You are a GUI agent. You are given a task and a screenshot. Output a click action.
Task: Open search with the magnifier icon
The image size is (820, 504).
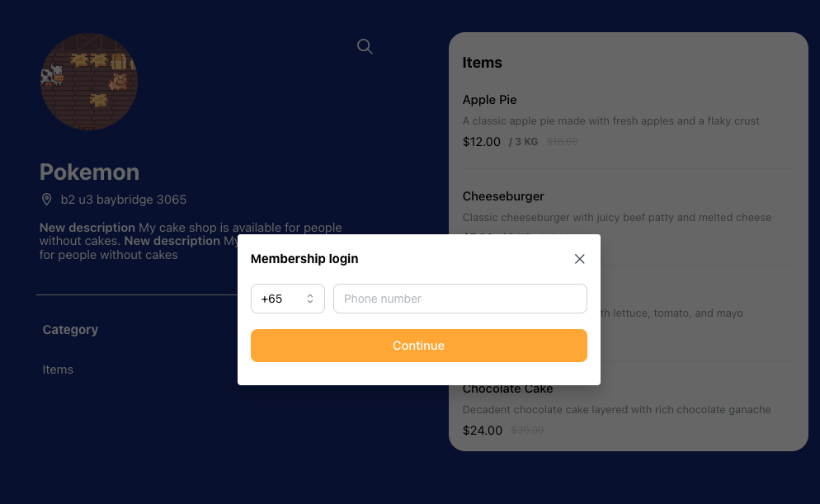point(365,46)
